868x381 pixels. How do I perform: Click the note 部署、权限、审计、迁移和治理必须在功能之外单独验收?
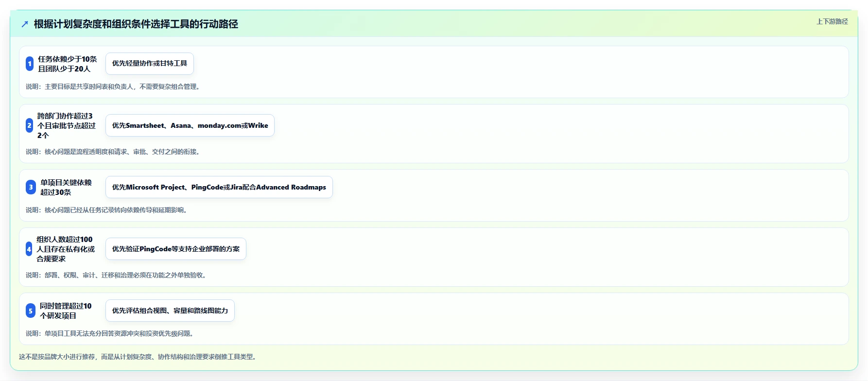116,275
